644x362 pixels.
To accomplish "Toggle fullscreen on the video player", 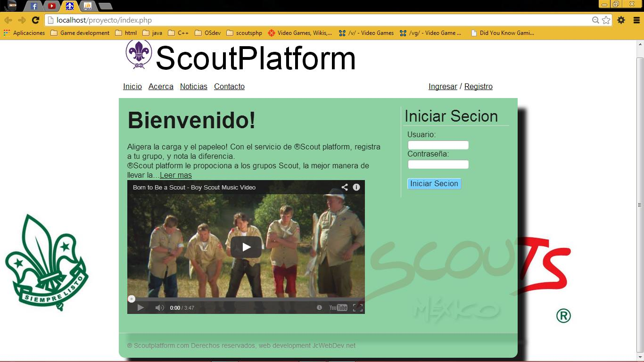I will (358, 307).
